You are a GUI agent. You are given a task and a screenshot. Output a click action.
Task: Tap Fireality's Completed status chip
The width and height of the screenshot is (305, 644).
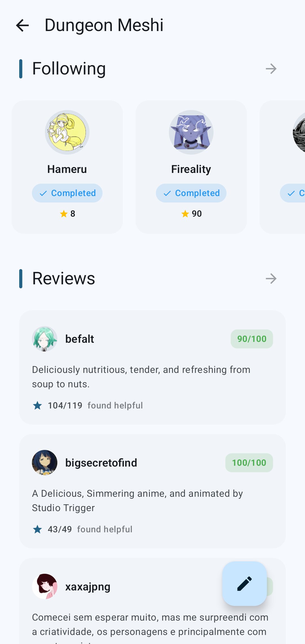click(191, 193)
